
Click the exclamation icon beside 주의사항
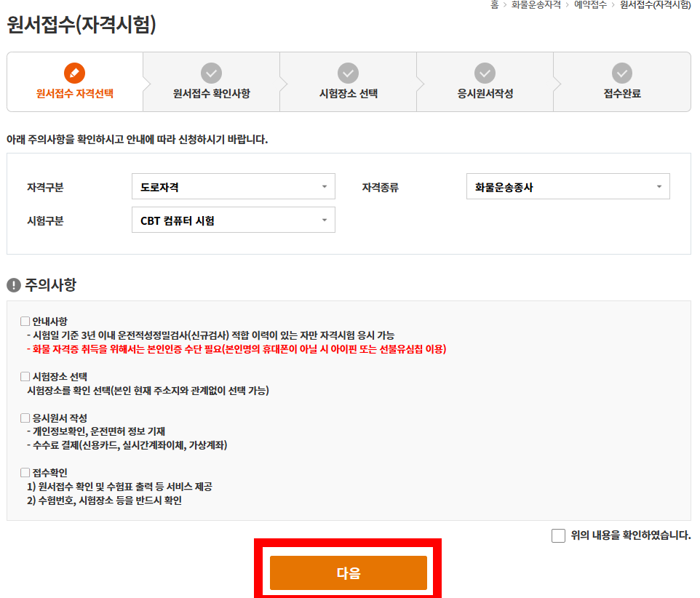(14, 284)
